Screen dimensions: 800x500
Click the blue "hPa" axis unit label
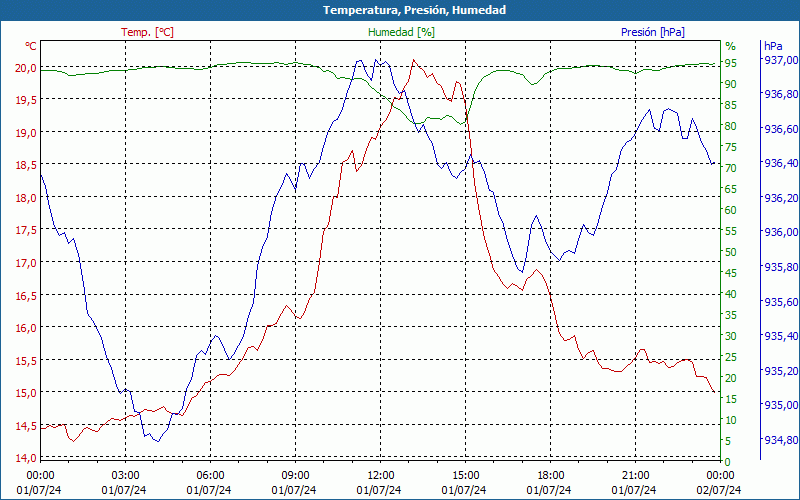(x=773, y=46)
